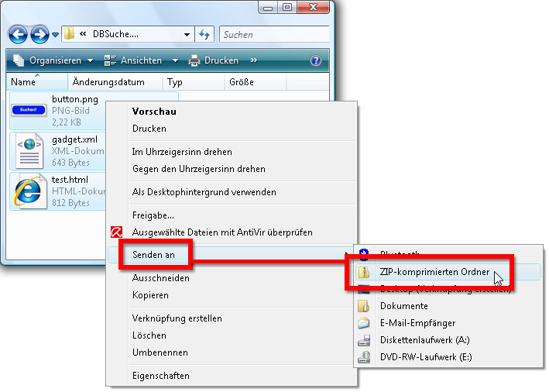549x392 pixels.
Task: Click the Forward navigation arrow
Action: [39, 35]
